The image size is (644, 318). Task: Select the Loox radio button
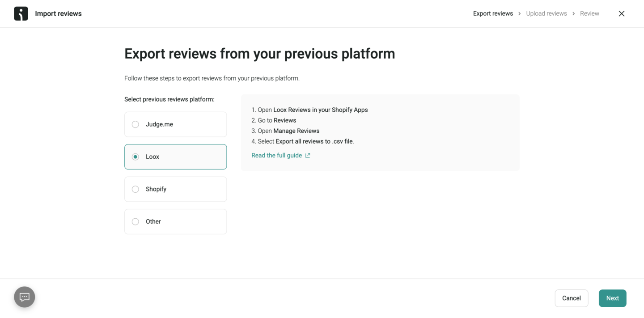pos(136,157)
